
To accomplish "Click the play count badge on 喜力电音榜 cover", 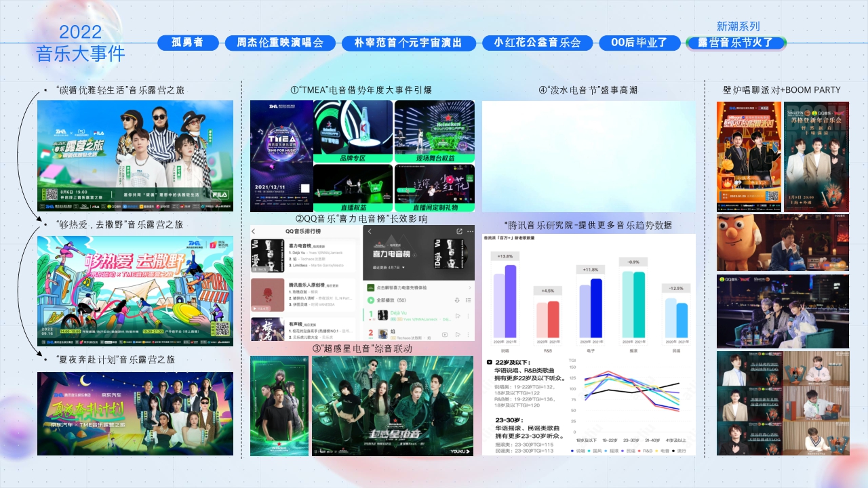I will coord(259,268).
